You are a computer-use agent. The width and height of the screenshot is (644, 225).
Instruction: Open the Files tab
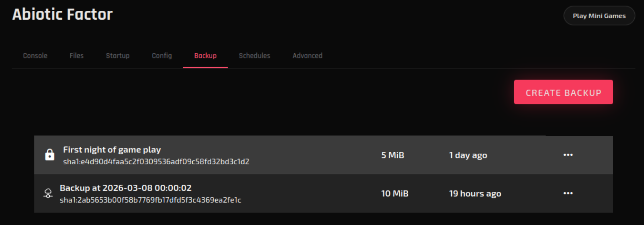pos(76,56)
